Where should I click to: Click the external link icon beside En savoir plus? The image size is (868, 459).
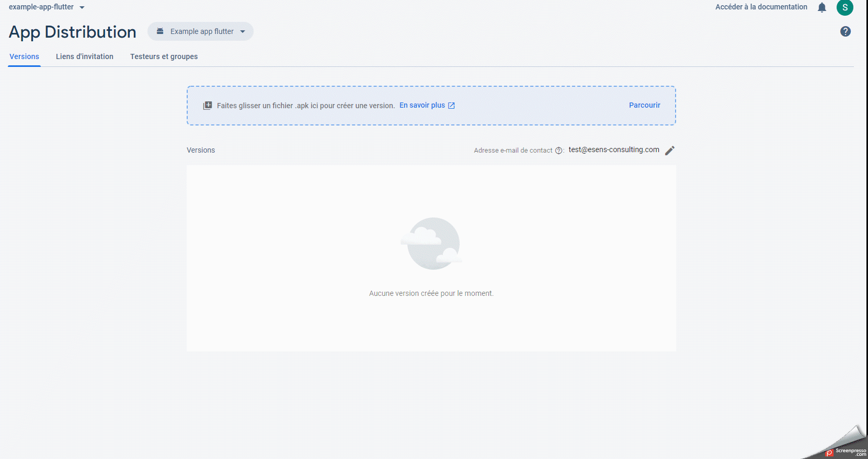(451, 106)
